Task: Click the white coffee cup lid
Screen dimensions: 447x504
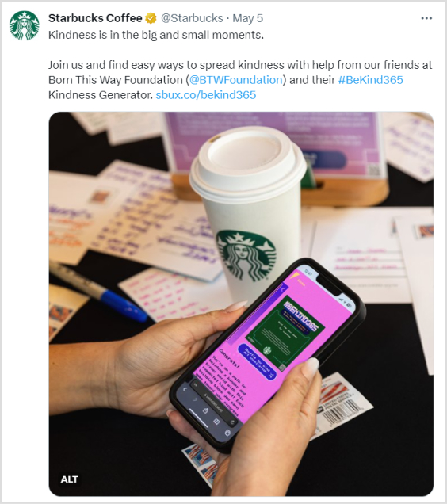Action: 247,162
